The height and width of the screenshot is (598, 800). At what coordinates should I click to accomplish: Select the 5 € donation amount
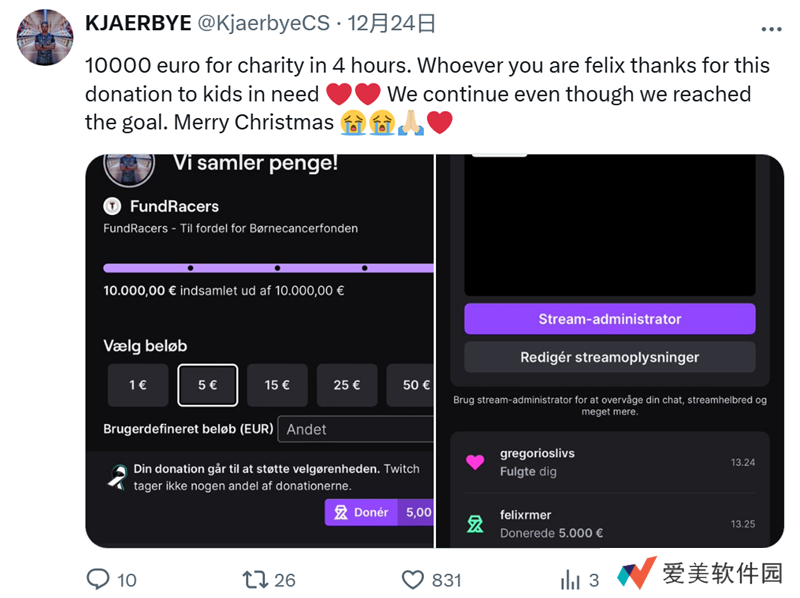click(208, 385)
